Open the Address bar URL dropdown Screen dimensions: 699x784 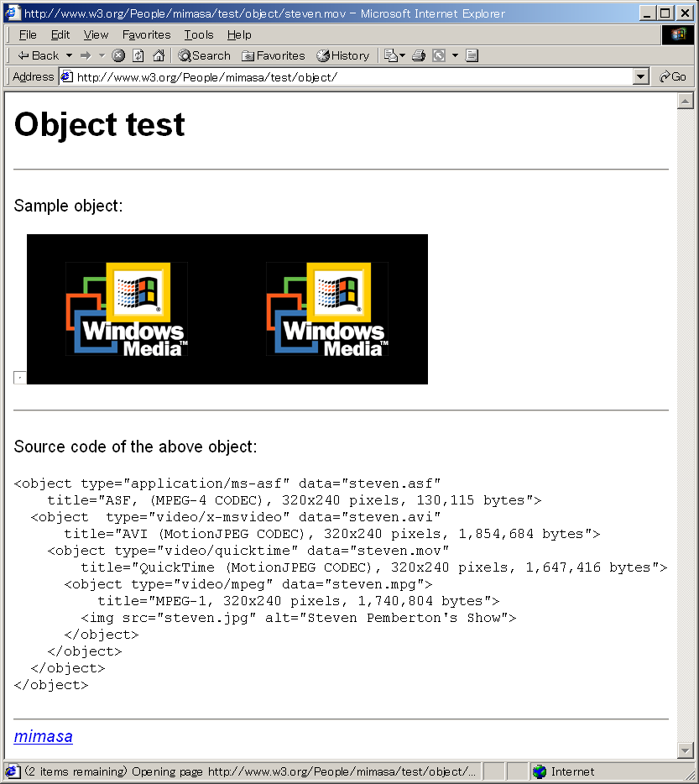pyautogui.click(x=641, y=76)
